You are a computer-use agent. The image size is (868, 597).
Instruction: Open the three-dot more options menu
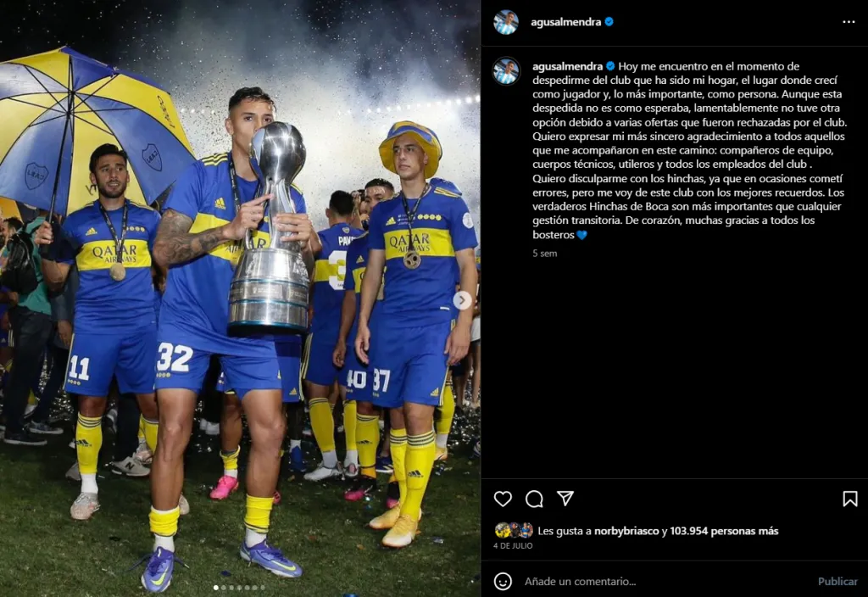tap(848, 22)
